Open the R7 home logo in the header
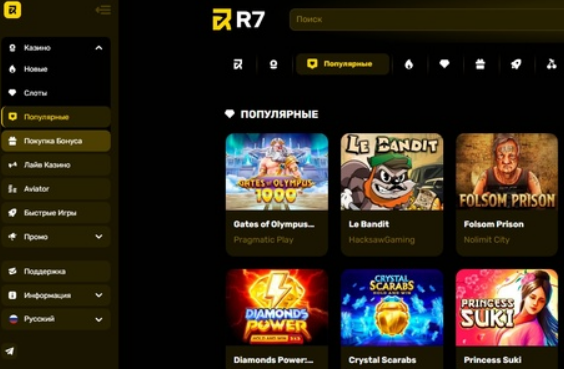564x369 pixels. (239, 19)
